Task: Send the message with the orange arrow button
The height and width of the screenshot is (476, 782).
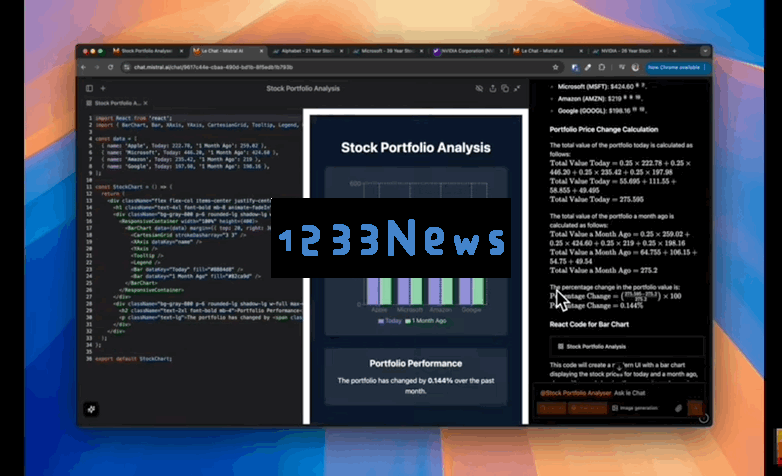Action: [694, 408]
